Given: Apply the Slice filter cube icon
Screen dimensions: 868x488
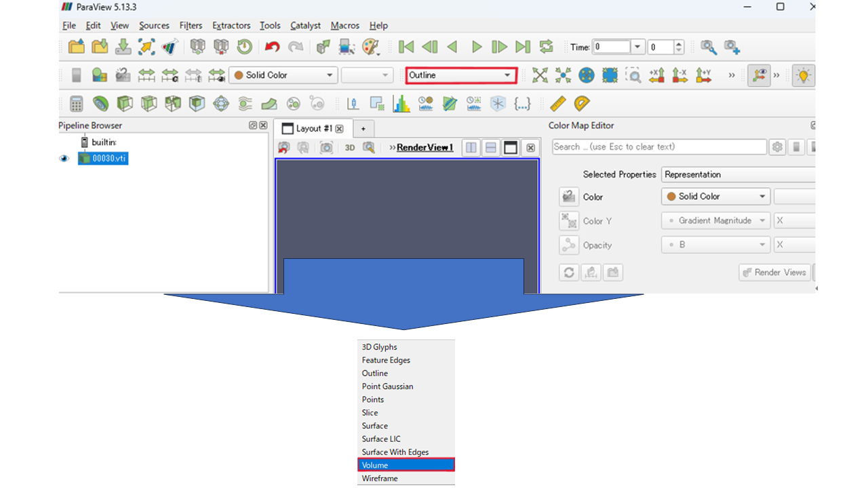Looking at the screenshot, I should click(149, 104).
